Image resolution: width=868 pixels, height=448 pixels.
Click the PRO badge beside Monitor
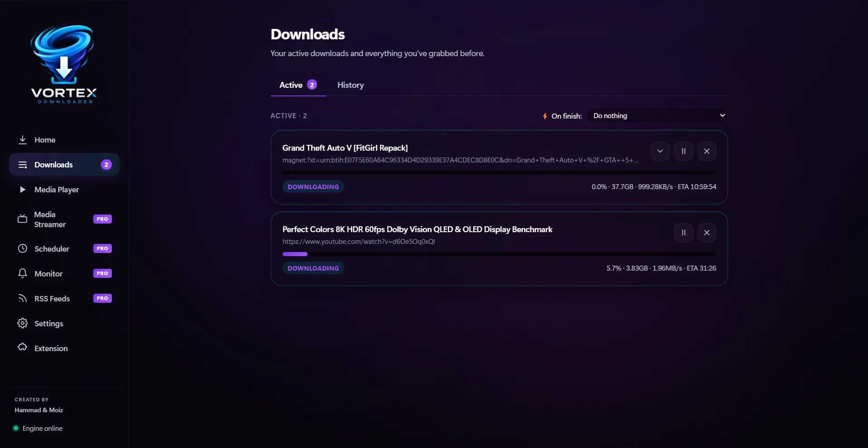tap(102, 273)
